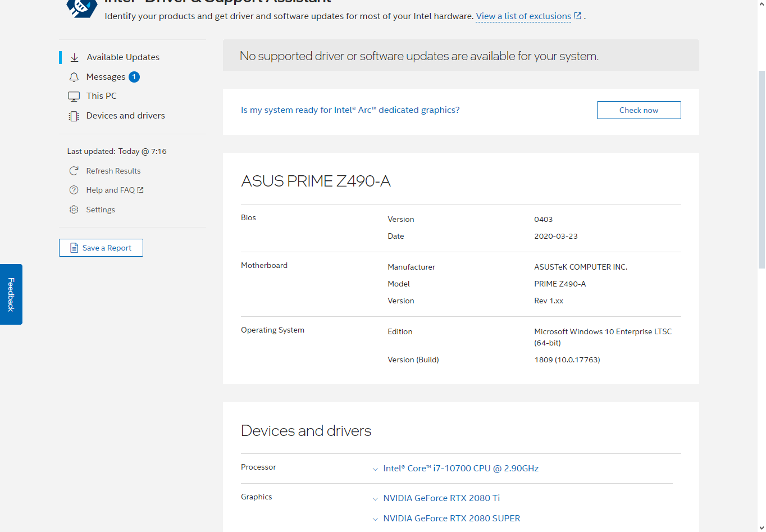Go to Devices and drivers sidebar item
This screenshot has width=766, height=532.
126,116
